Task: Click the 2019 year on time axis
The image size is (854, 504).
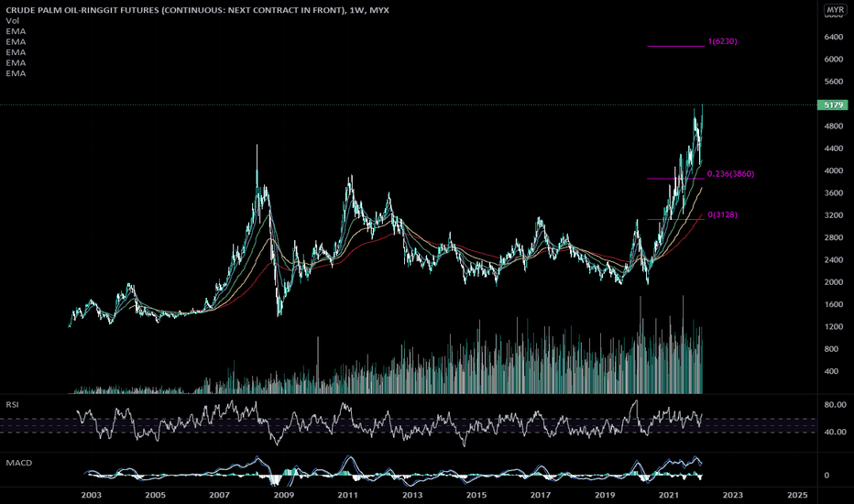Action: coord(605,495)
